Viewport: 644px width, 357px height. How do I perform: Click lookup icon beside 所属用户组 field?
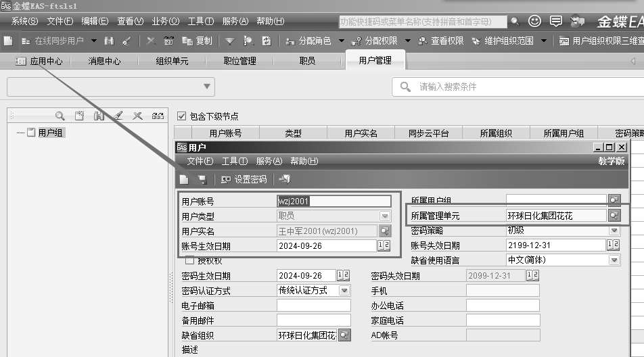click(x=614, y=200)
